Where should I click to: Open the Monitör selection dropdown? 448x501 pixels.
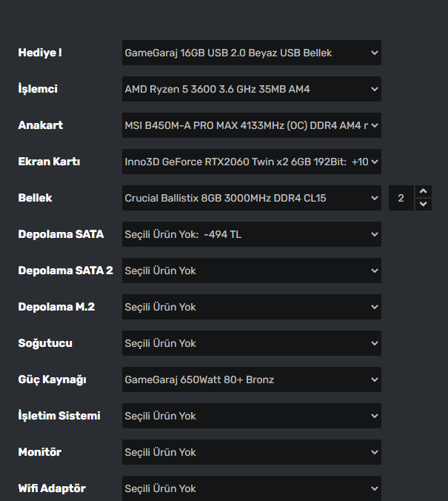pyautogui.click(x=251, y=452)
